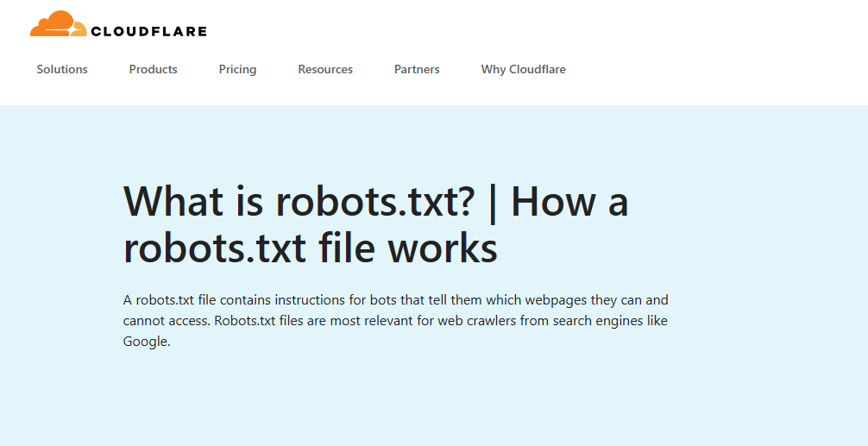This screenshot has height=446, width=868.
Task: Go to the Pricing page
Action: [x=237, y=69]
